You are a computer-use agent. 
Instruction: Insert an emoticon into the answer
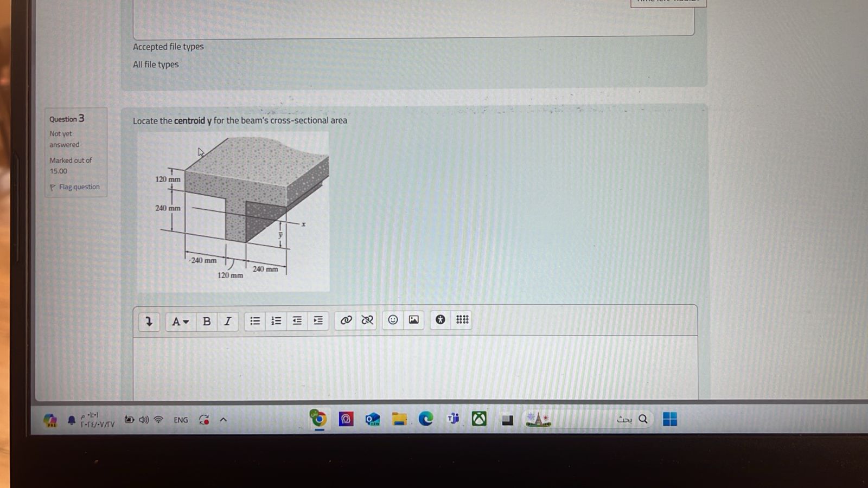tap(392, 320)
